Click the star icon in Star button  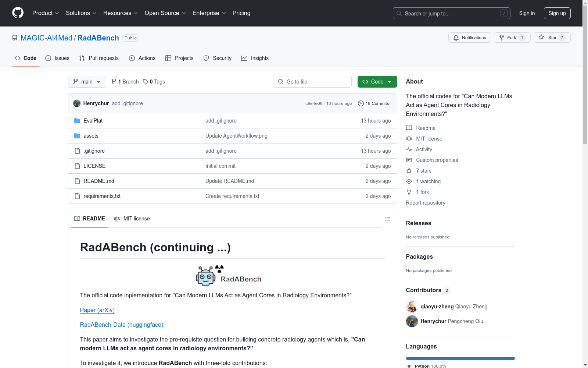541,37
